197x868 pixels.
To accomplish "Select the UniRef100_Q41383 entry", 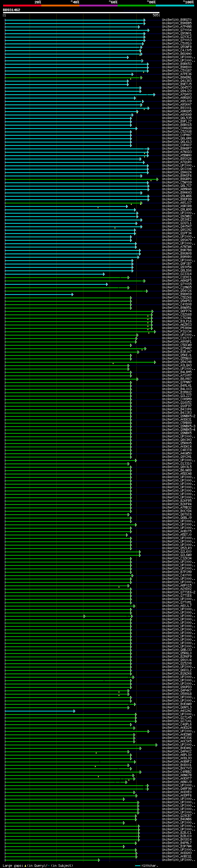I will coord(177,81).
